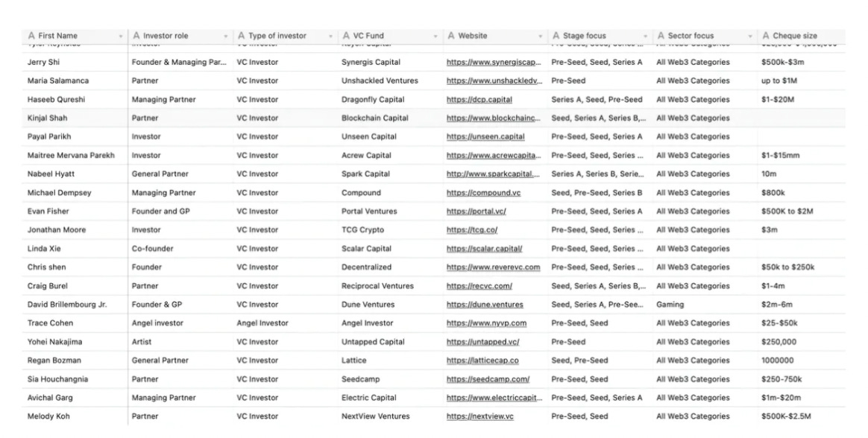Open the acrewcapita website link
The width and height of the screenshot is (868, 438).
pyautogui.click(x=494, y=156)
